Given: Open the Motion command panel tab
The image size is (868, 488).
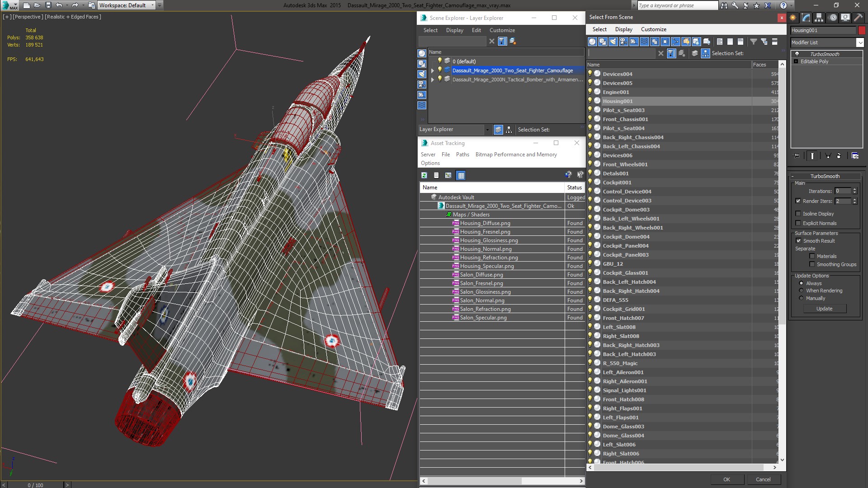Looking at the screenshot, I should point(832,18).
